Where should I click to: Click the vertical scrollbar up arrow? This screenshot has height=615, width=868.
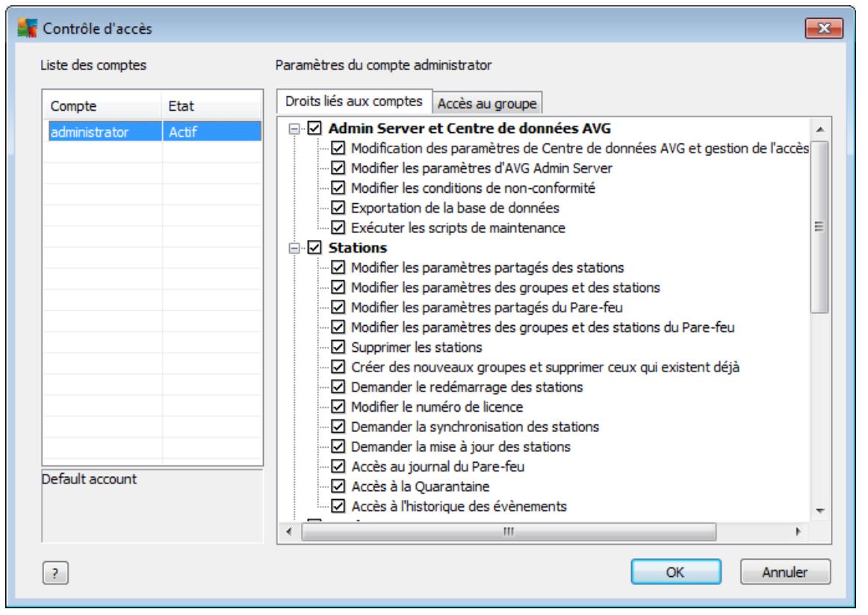[820, 129]
